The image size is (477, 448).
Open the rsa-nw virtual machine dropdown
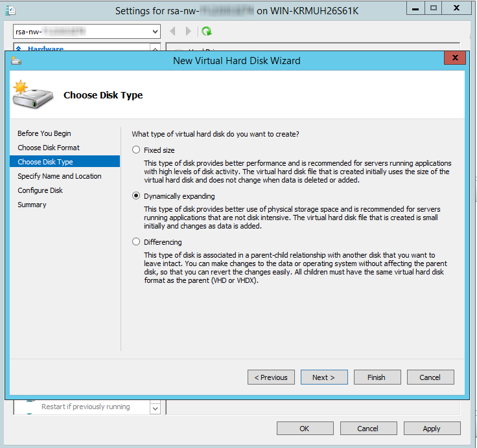(x=155, y=31)
